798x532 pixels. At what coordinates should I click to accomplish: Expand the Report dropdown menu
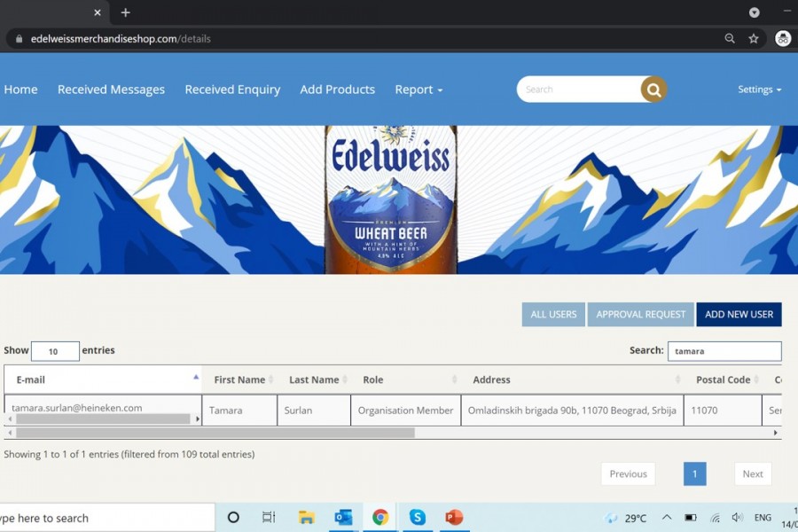(419, 90)
